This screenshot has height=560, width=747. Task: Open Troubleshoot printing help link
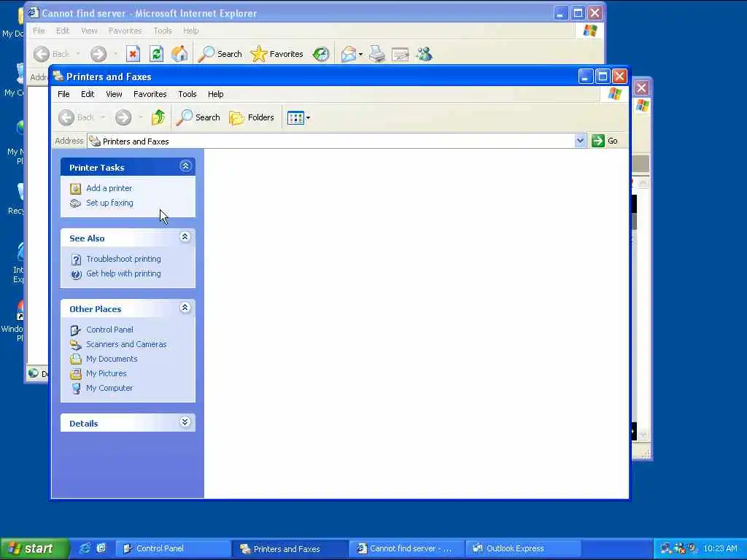[123, 259]
